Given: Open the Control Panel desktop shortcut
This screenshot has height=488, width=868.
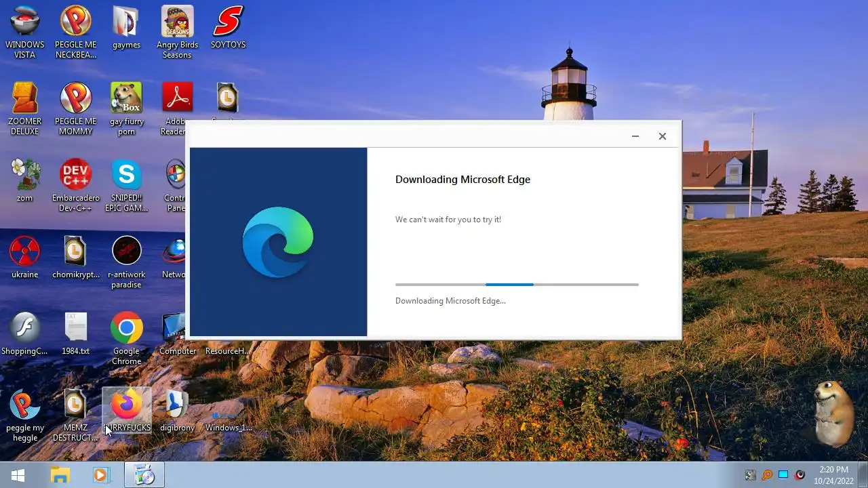Looking at the screenshot, I should pos(175,186).
